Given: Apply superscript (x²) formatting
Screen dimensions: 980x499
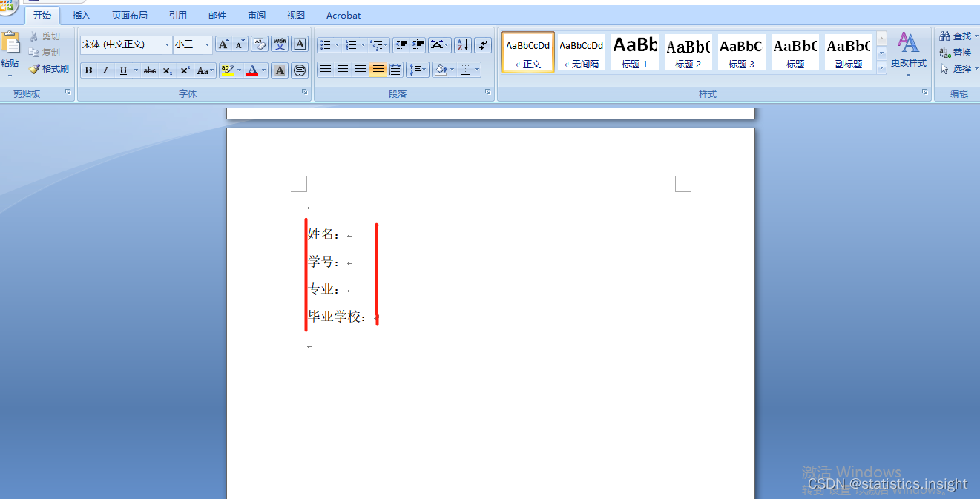Looking at the screenshot, I should 185,70.
